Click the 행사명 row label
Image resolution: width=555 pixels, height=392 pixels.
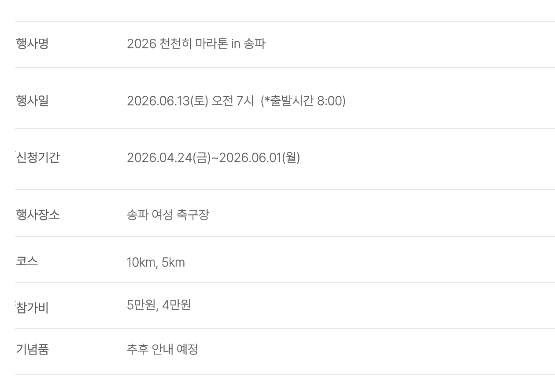click(x=32, y=44)
